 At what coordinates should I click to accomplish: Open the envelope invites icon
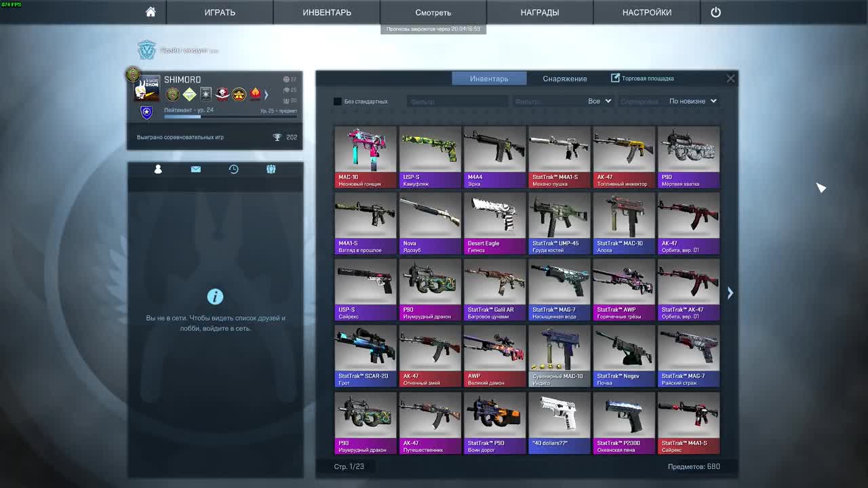pos(196,169)
